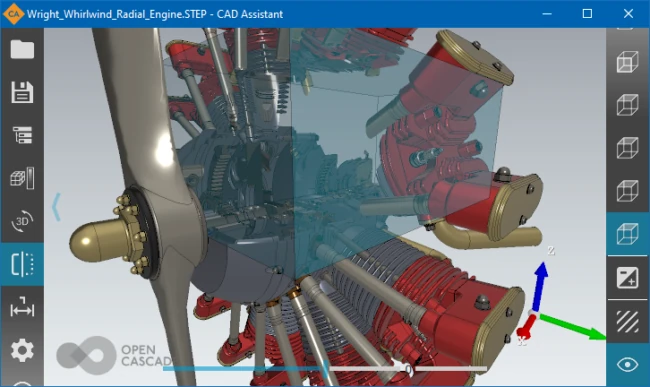Screen dimensions: 650x387
Task: Toggle the active clipping plane tool
Action: [22, 264]
